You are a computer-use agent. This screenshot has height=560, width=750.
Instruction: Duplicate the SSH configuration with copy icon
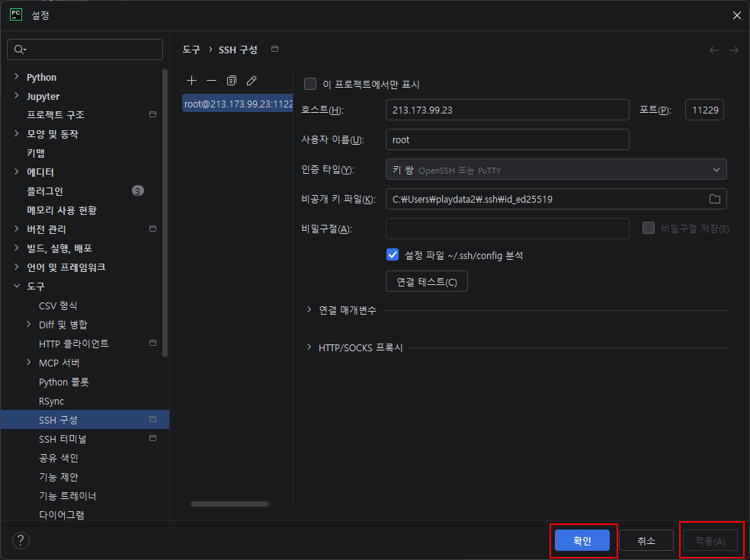click(232, 80)
